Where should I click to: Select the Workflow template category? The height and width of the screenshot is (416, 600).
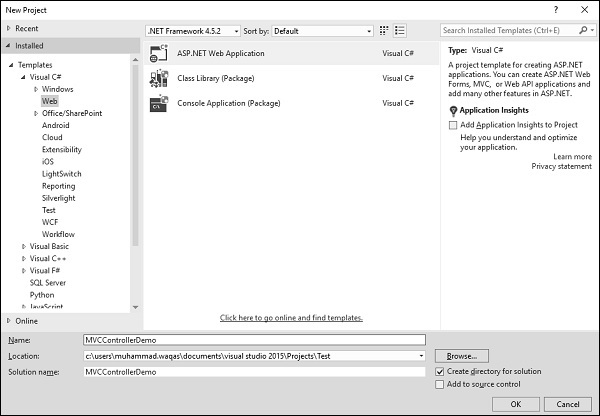[x=58, y=234]
